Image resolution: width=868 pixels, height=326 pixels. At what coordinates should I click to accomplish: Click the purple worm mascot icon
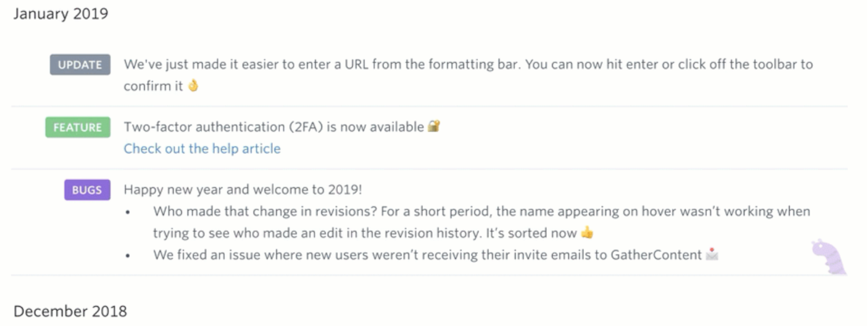(829, 256)
